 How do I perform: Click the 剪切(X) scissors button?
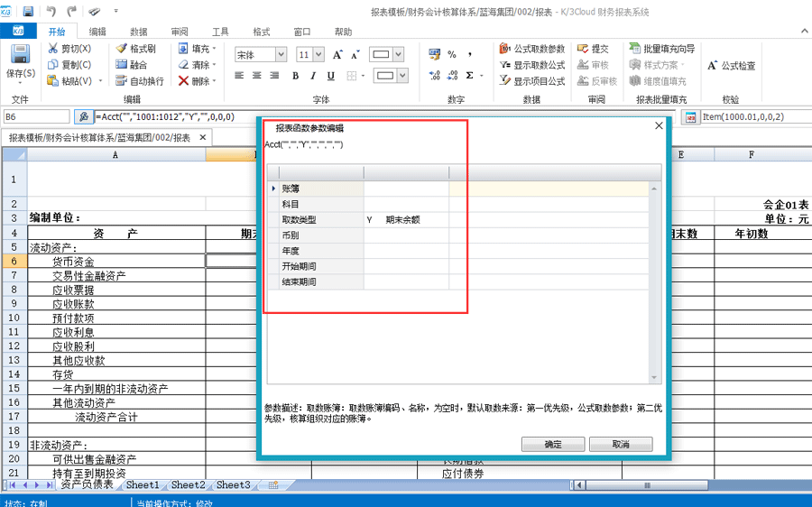tap(69, 49)
